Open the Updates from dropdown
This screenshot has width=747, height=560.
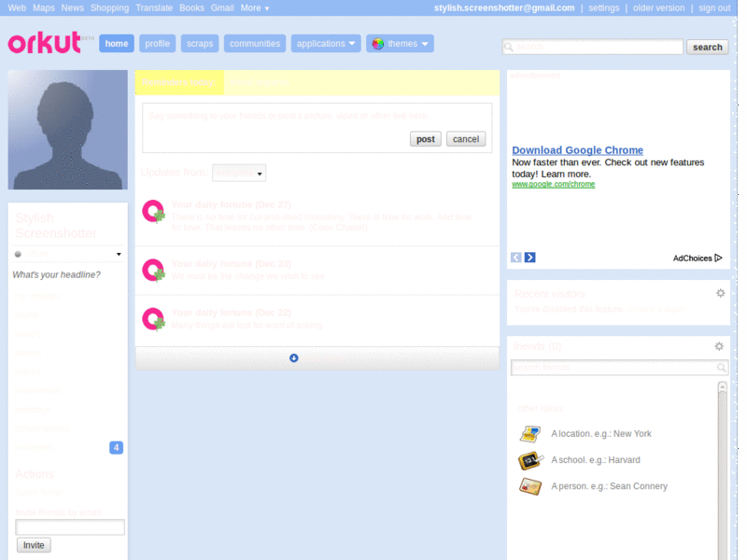pos(239,174)
